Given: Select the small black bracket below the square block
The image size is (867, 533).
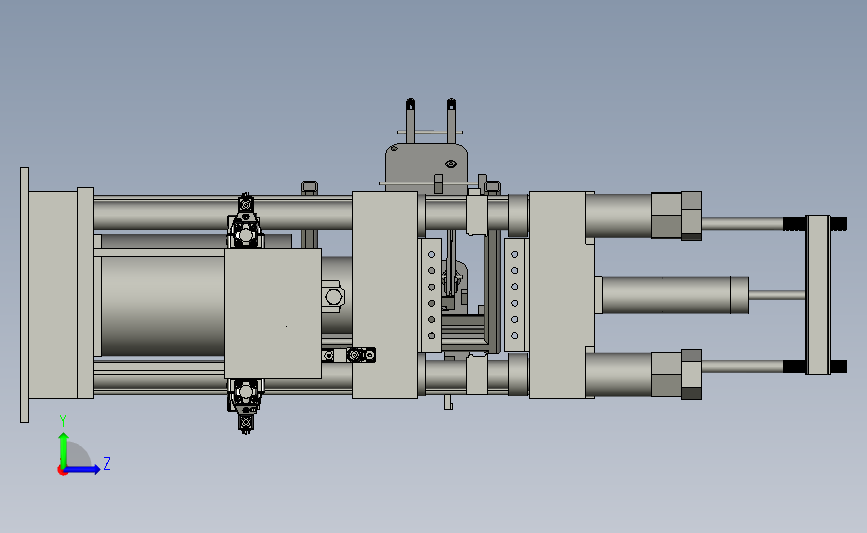Looking at the screenshot, I should point(349,355).
